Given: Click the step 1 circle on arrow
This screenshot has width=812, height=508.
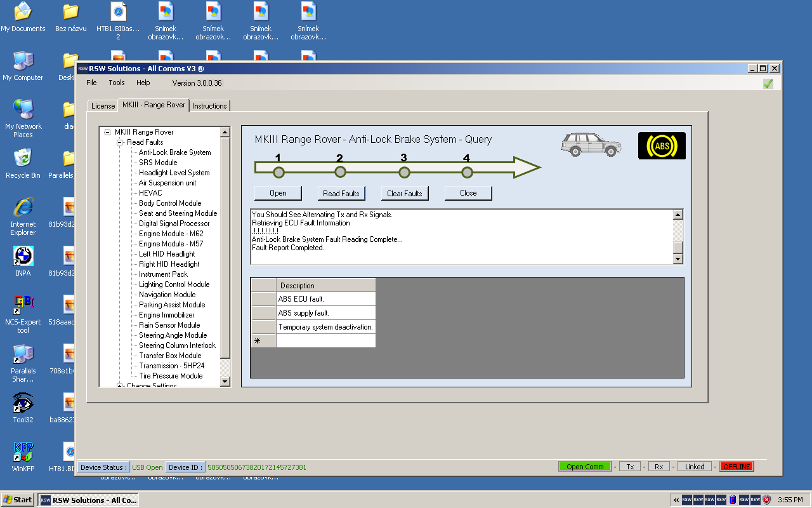Looking at the screenshot, I should 278,172.
